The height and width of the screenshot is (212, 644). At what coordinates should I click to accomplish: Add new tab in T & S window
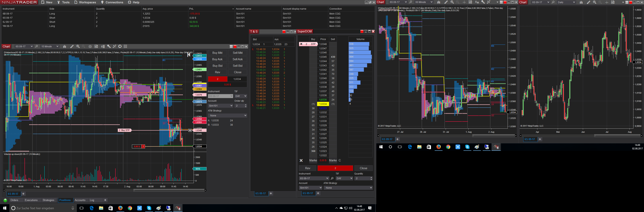(x=271, y=194)
